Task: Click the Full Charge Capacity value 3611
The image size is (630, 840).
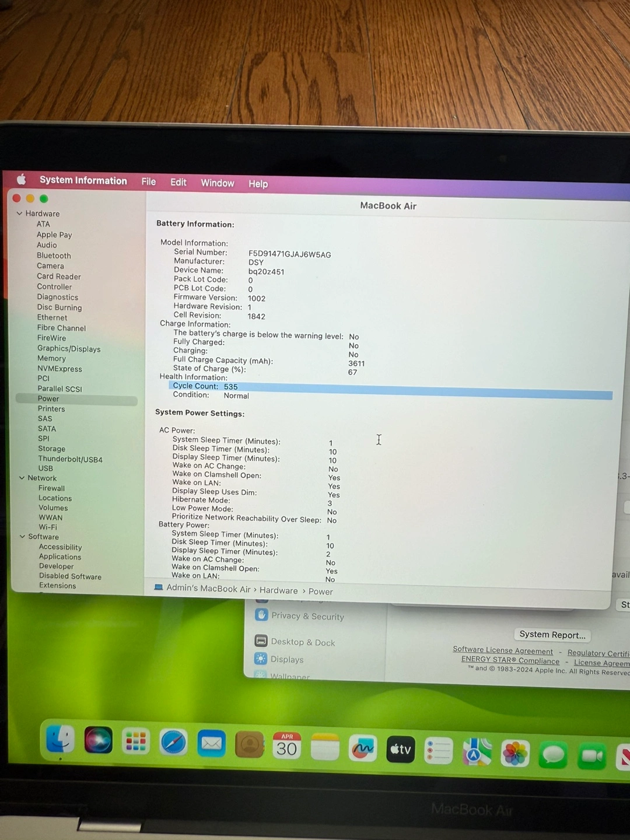Action: click(356, 363)
